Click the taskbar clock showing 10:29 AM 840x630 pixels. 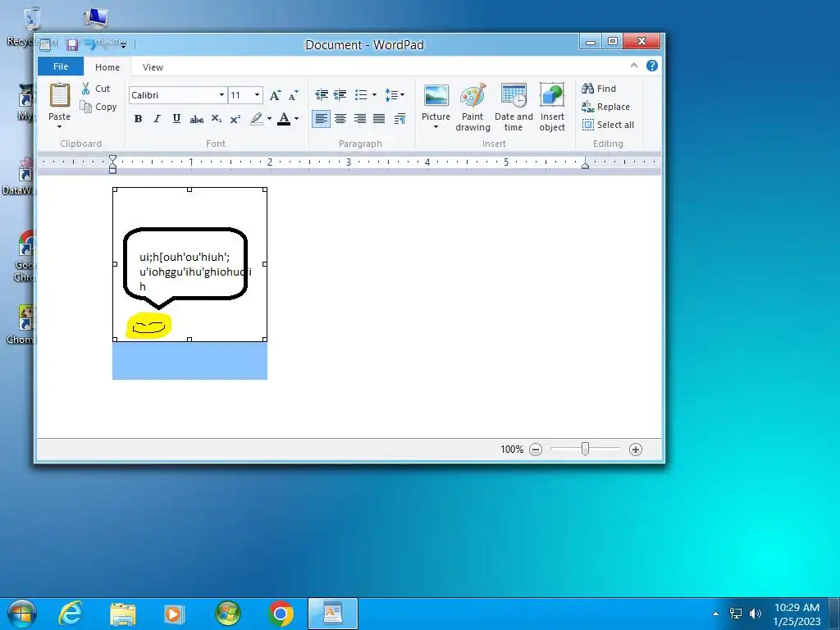coord(797,614)
